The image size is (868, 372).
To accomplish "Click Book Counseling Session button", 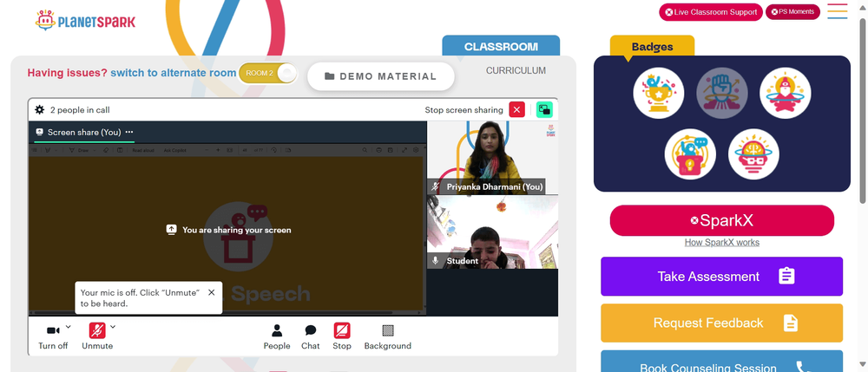I will pyautogui.click(x=722, y=362).
